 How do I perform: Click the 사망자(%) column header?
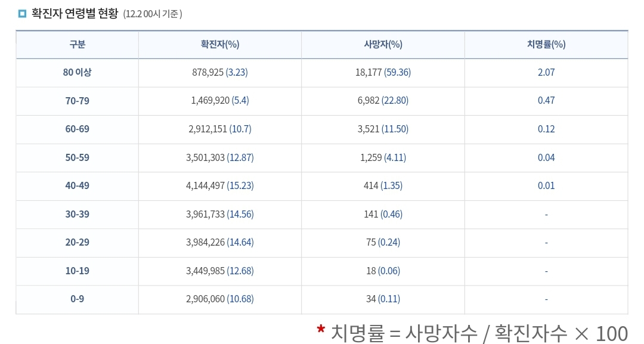(x=383, y=44)
